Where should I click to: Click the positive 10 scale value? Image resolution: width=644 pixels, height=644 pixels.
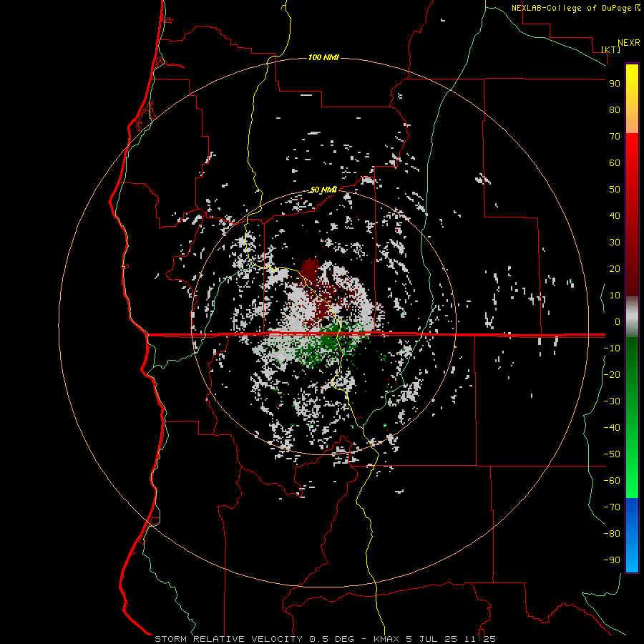point(615,296)
